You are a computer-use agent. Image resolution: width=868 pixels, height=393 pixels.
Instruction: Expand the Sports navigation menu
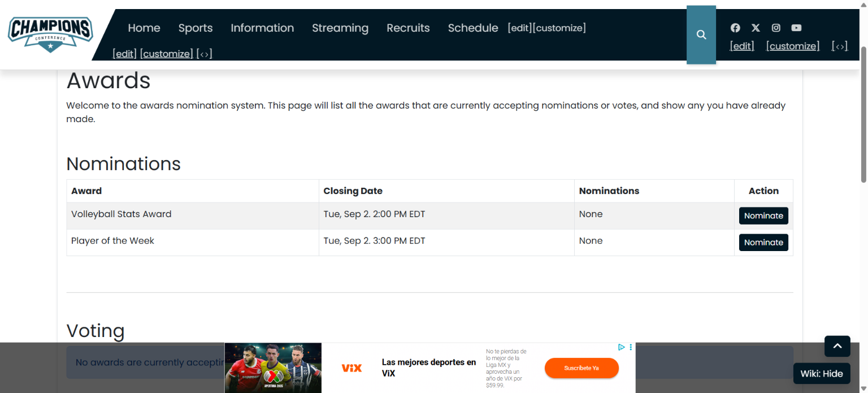coord(196,28)
